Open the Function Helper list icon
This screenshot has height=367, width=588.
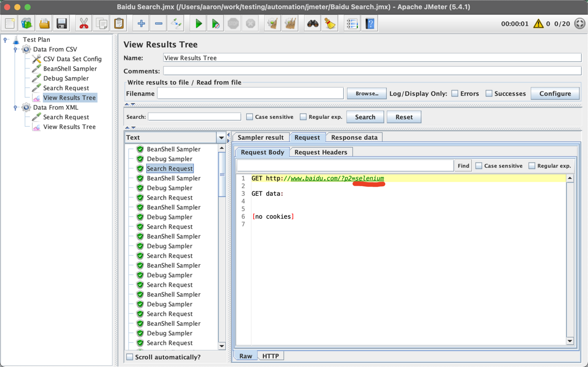click(x=352, y=24)
